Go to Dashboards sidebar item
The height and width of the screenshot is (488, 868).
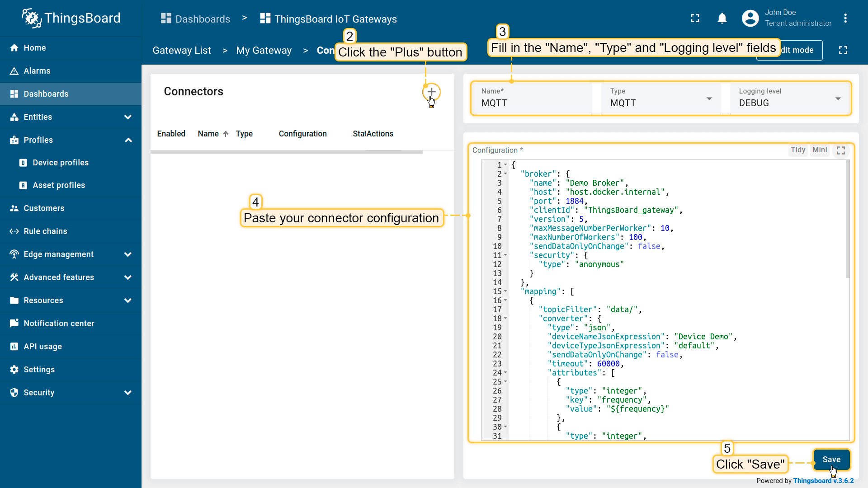click(71, 94)
